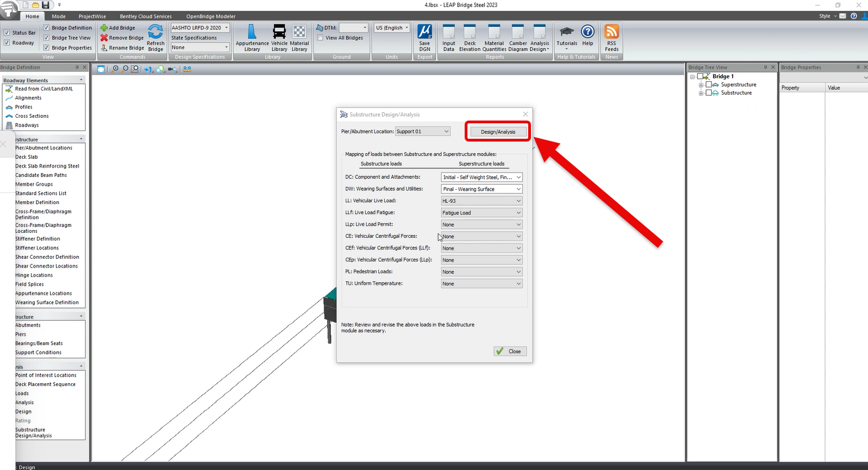This screenshot has height=470, width=868.
Task: Click the new file quick access icon
Action: pos(25,5)
